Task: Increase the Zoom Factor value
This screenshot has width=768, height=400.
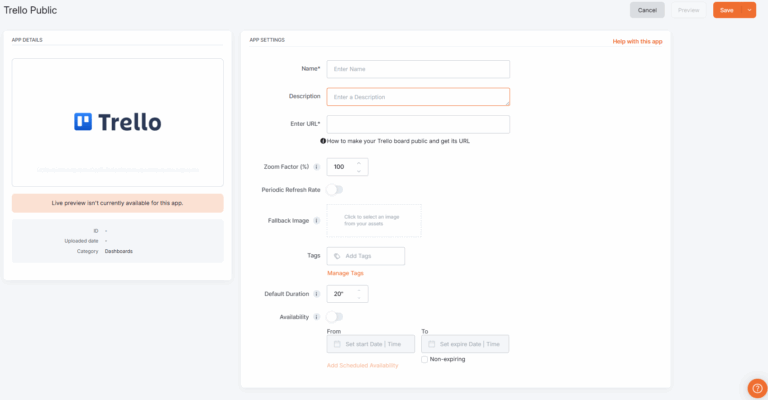Action: (x=359, y=163)
